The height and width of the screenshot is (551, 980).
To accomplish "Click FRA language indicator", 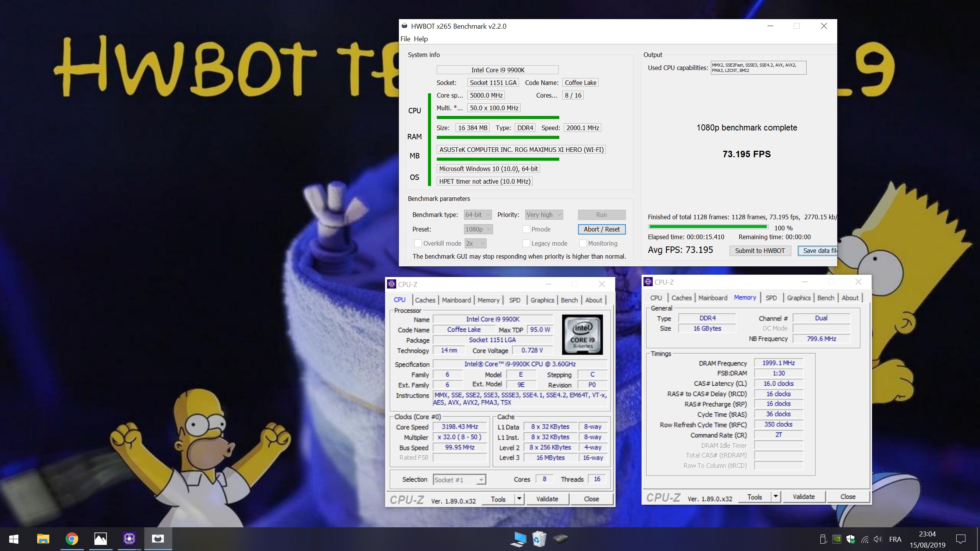I will click(895, 539).
